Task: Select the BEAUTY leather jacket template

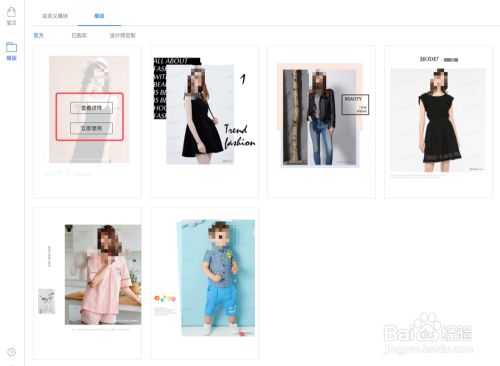Action: click(321, 122)
